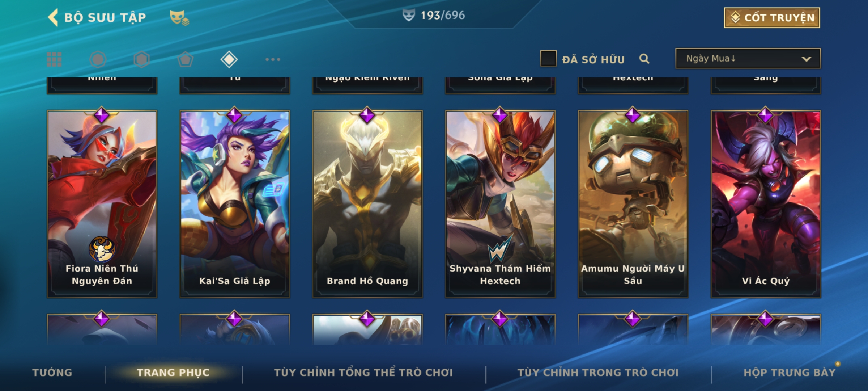Select the Kai'Sa Giả Lập skin card
The image size is (868, 391).
(x=235, y=204)
